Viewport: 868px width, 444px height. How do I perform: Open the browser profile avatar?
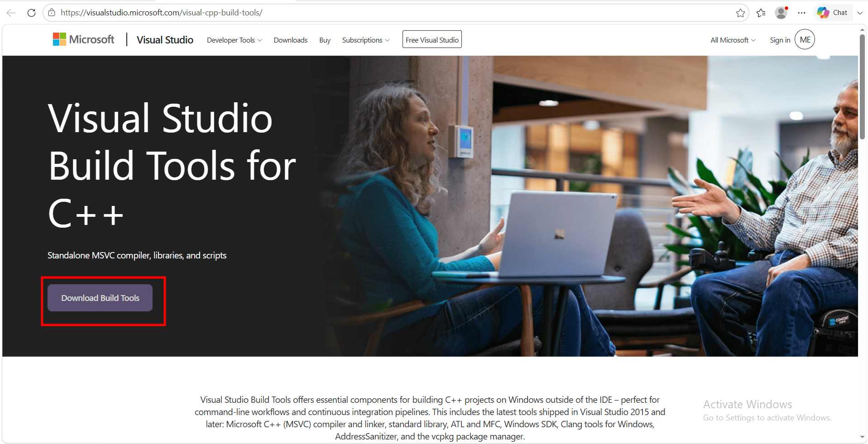pos(782,13)
